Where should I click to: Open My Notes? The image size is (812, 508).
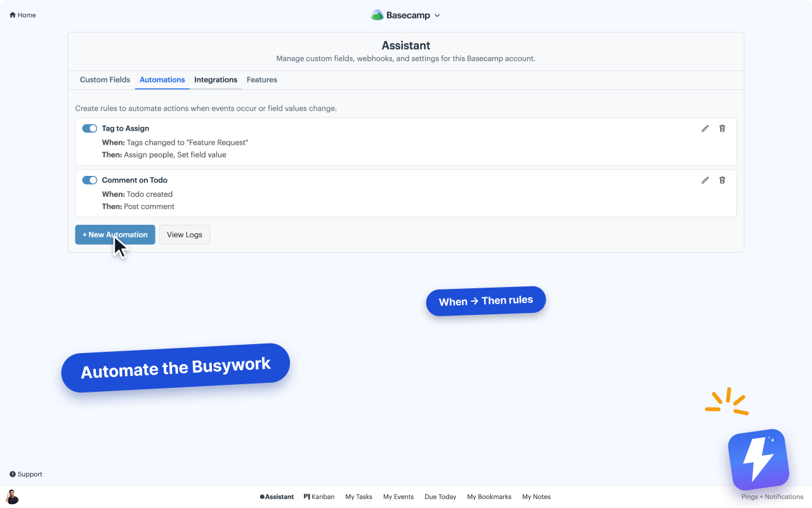click(537, 497)
